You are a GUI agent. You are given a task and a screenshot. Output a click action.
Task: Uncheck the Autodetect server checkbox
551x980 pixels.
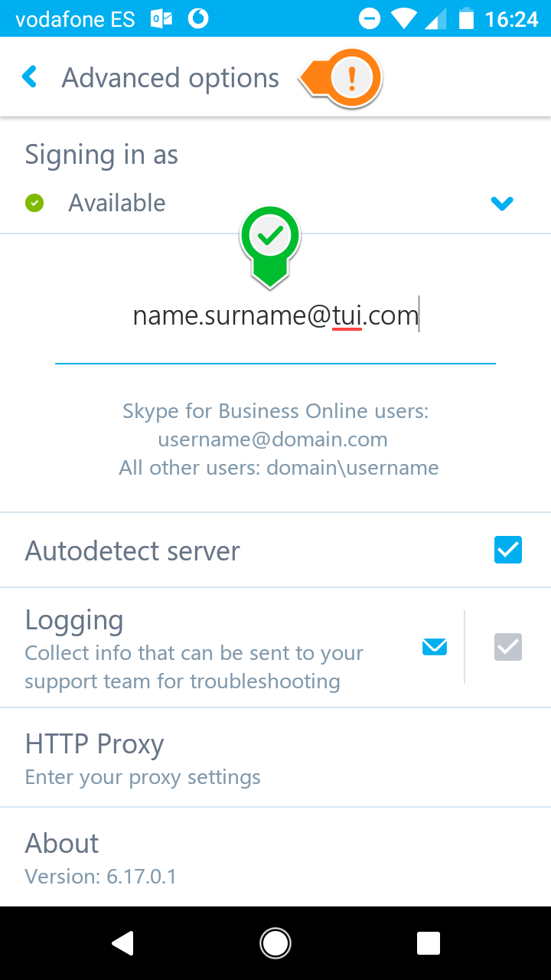pyautogui.click(x=508, y=550)
